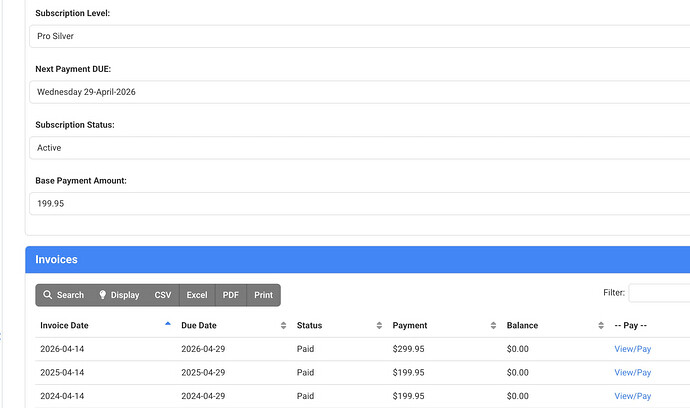Click the Due Date column header
The height and width of the screenshot is (408, 690).
pos(199,325)
